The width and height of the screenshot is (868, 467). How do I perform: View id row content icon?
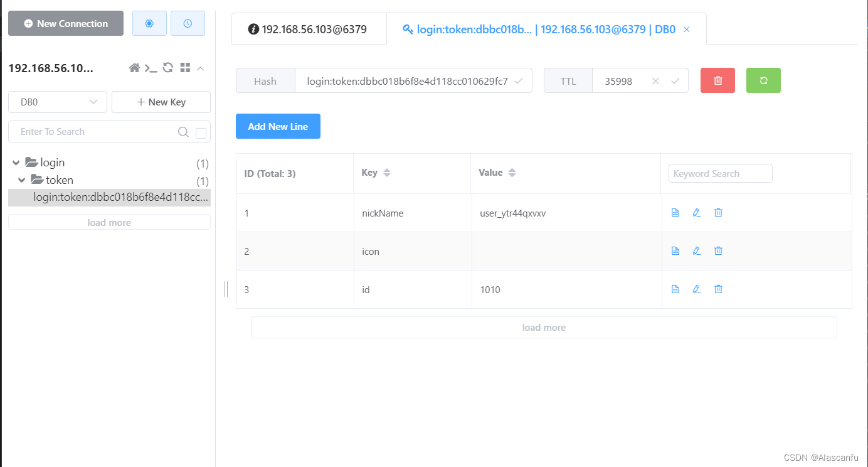pos(675,289)
